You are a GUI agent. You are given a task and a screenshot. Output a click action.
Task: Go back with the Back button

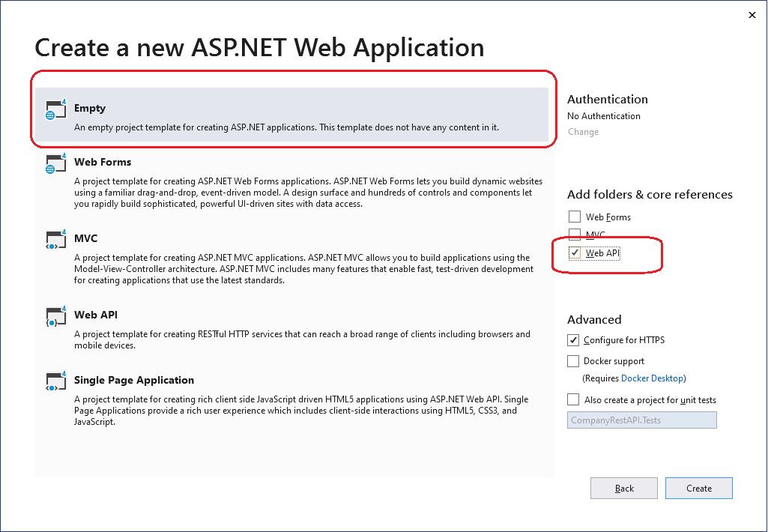click(624, 489)
